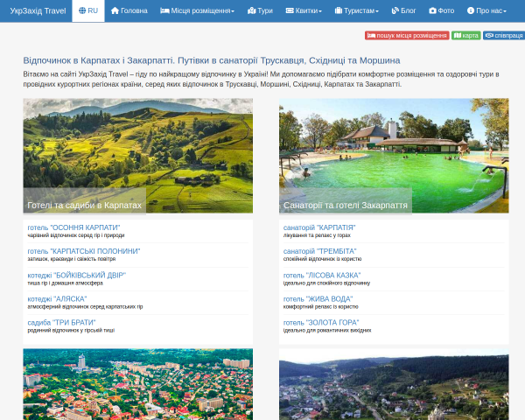Click the map icon on green карта button
The height and width of the screenshot is (420, 525).
458,36
